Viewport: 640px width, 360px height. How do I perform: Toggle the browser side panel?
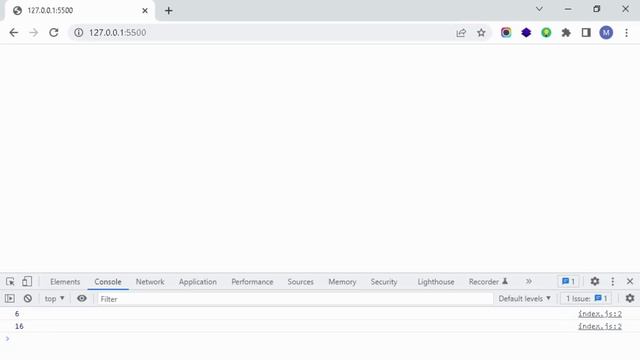[586, 33]
